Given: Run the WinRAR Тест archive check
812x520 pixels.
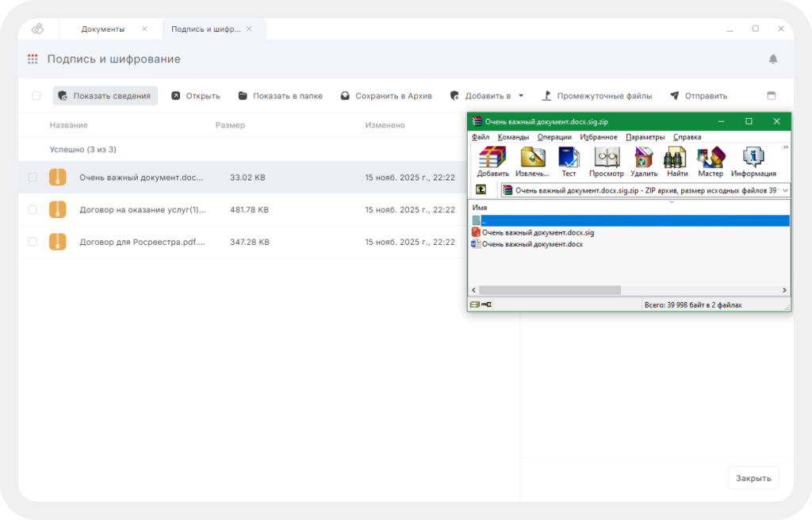Looking at the screenshot, I should click(x=569, y=158).
